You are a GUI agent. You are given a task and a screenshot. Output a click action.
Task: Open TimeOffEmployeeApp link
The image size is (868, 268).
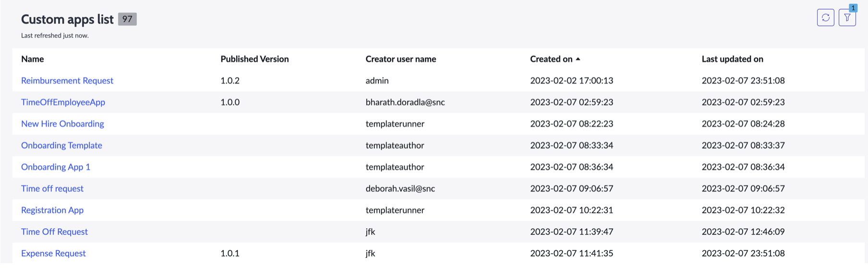[x=63, y=102]
